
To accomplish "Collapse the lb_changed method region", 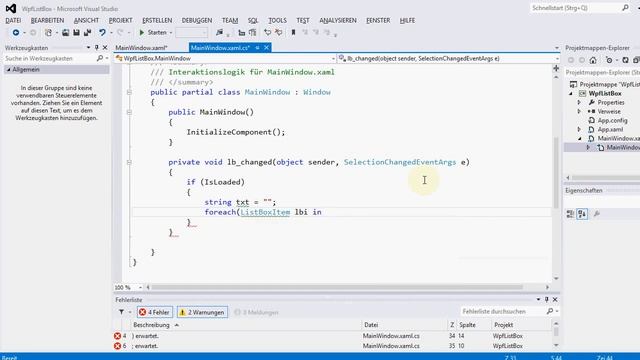I will (x=129, y=162).
